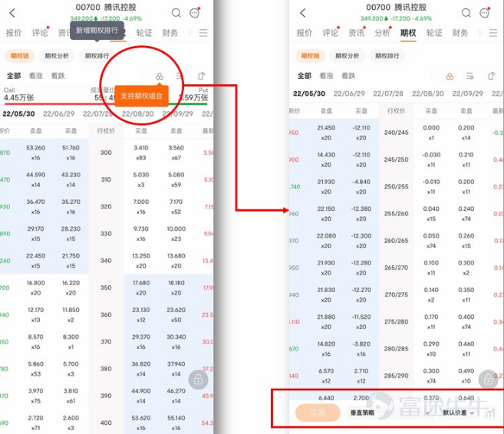Tap the orange 支持期权组合 tooltip

141,96
